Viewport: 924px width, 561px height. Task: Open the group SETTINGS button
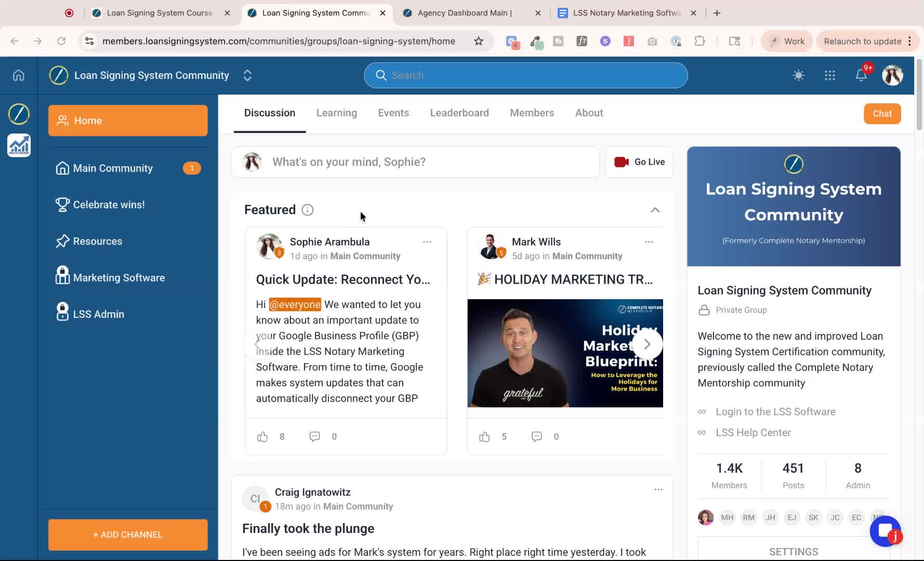794,552
